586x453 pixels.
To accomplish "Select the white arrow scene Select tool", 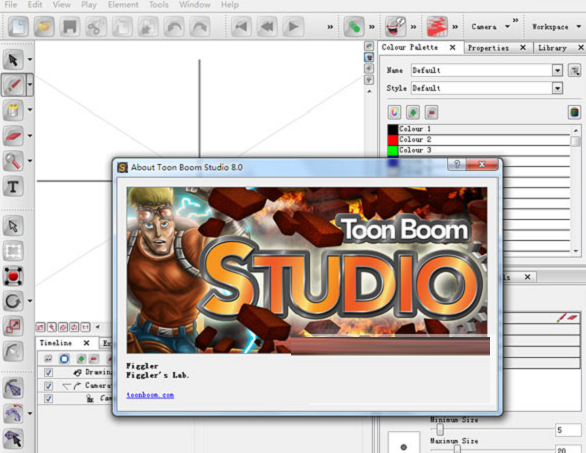I will click(13, 226).
